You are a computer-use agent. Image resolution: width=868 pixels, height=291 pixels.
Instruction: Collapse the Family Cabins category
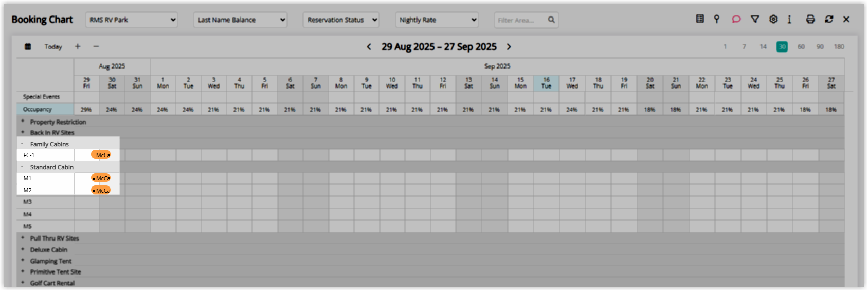tap(22, 144)
